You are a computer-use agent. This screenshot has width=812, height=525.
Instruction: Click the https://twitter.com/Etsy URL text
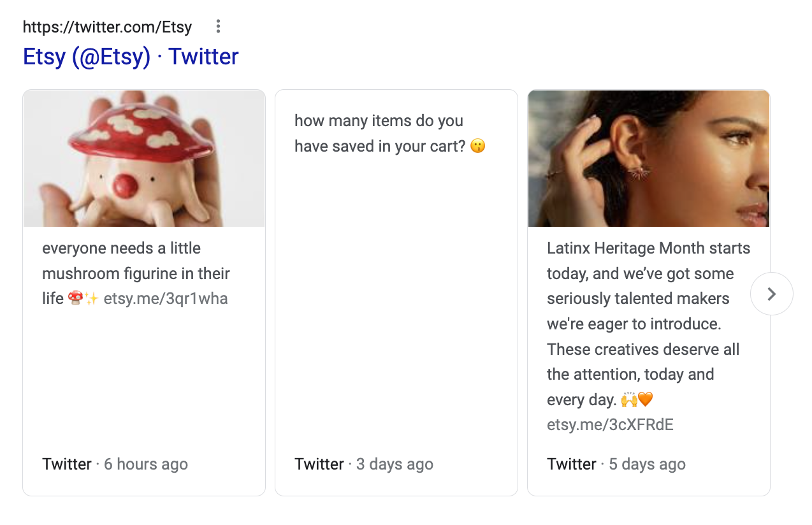[x=107, y=27]
